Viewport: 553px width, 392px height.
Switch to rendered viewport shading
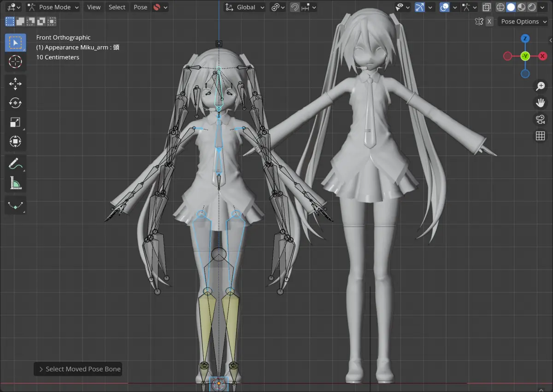[532, 7]
